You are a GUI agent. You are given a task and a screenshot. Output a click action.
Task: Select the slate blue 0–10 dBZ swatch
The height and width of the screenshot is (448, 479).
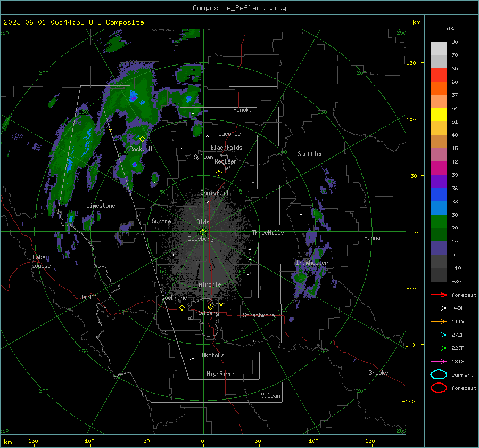click(439, 248)
